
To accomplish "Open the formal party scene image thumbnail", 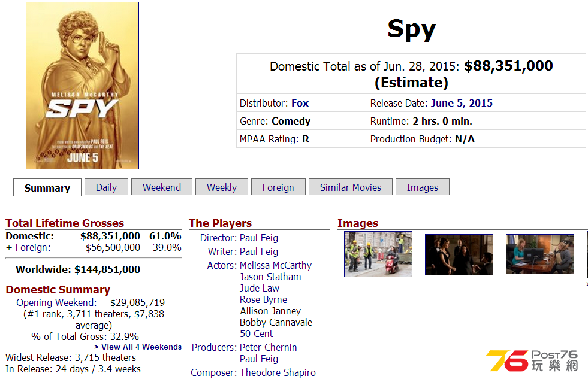I will (x=459, y=254).
